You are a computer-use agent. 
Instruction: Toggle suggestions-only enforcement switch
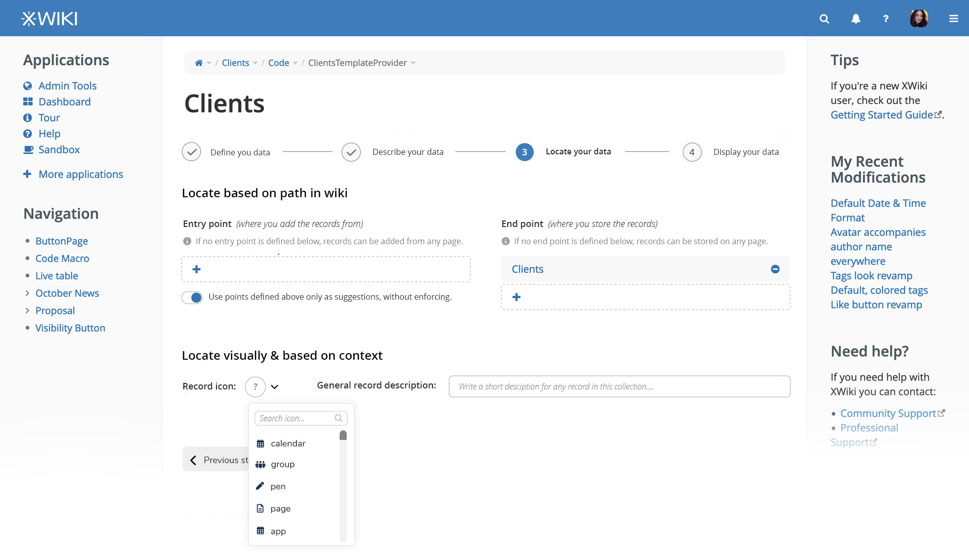(x=192, y=297)
